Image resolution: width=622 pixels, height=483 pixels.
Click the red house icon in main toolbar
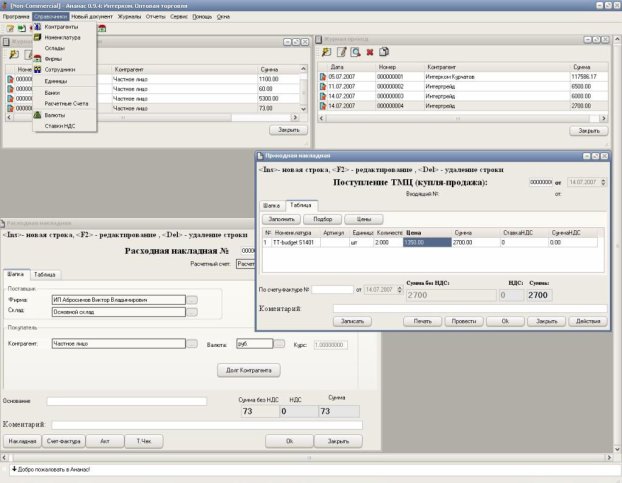102,28
